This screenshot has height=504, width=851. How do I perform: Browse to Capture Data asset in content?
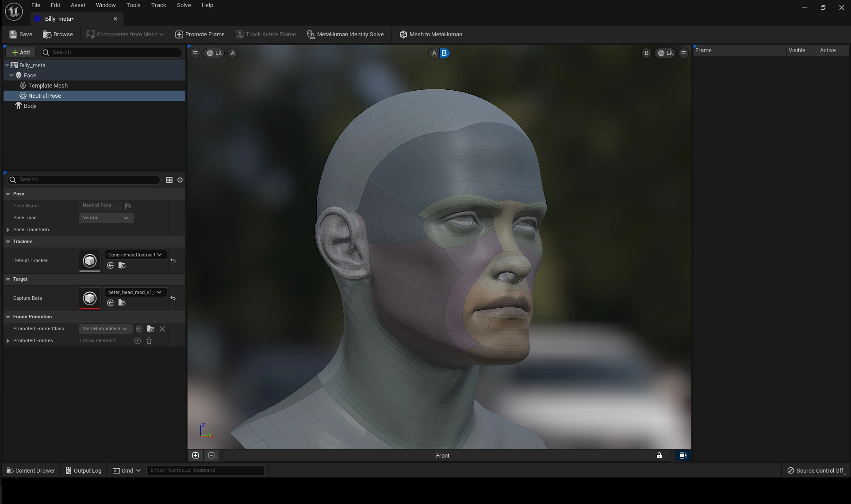pos(122,303)
